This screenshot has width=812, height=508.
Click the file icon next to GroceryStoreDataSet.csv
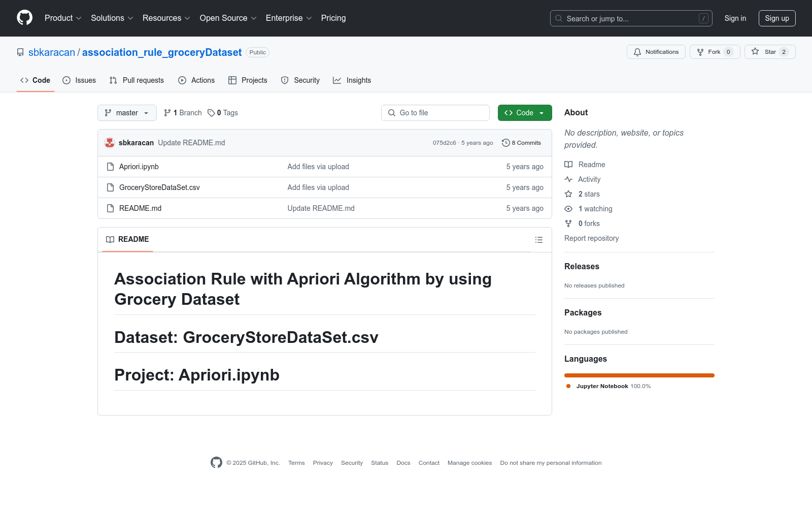[110, 187]
